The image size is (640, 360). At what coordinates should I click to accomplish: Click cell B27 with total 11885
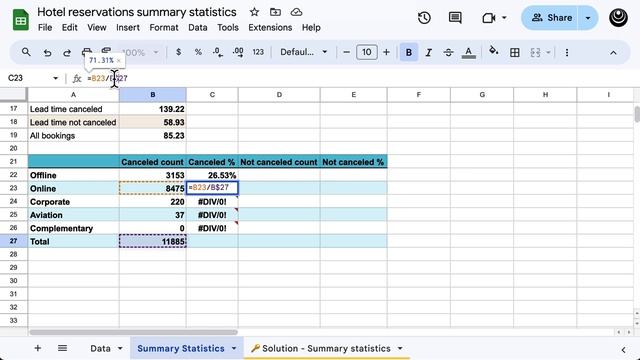tap(153, 241)
